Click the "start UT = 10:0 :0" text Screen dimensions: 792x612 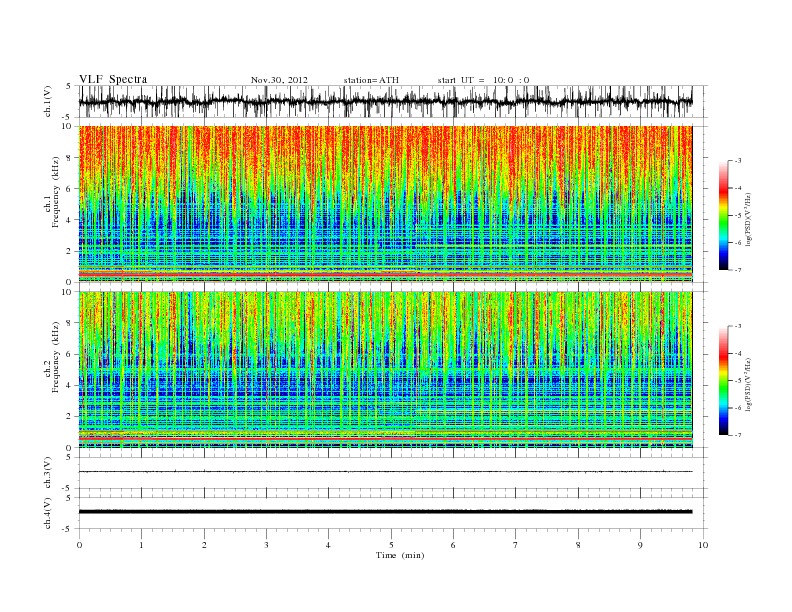[483, 80]
